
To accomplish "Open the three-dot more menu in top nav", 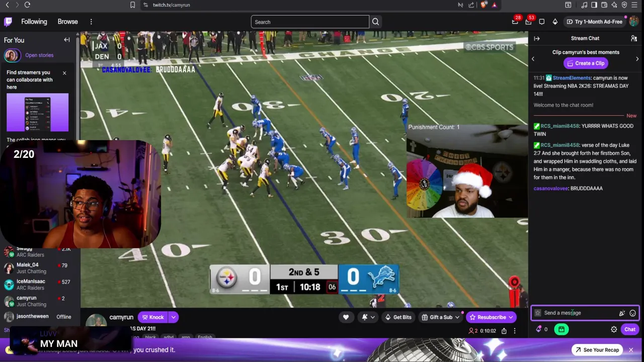I will [91, 22].
